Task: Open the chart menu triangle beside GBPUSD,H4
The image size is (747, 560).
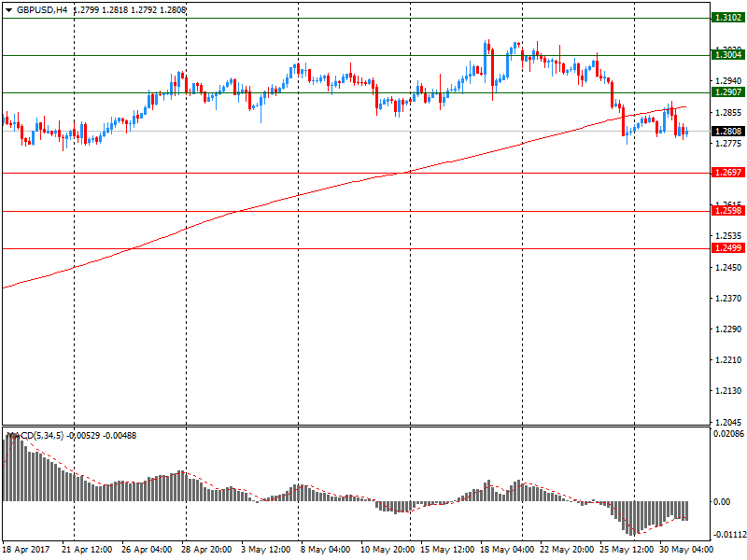Action: click(x=8, y=10)
